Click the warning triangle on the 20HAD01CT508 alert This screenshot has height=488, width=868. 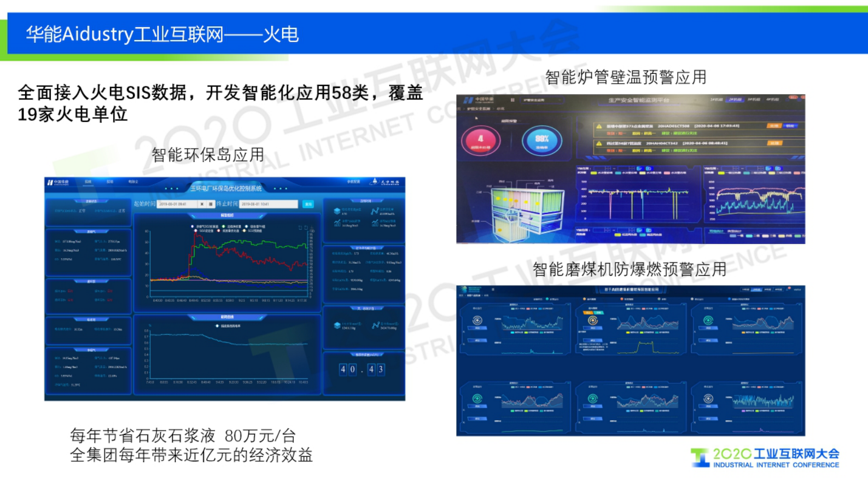point(599,126)
